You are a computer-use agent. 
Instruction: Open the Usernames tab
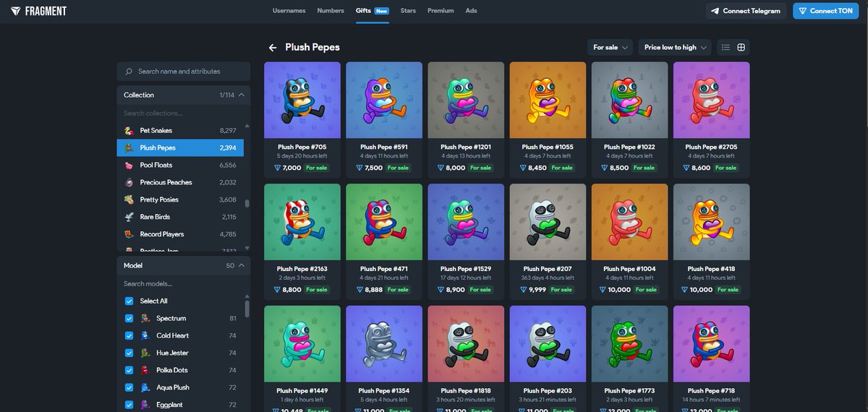coord(289,11)
